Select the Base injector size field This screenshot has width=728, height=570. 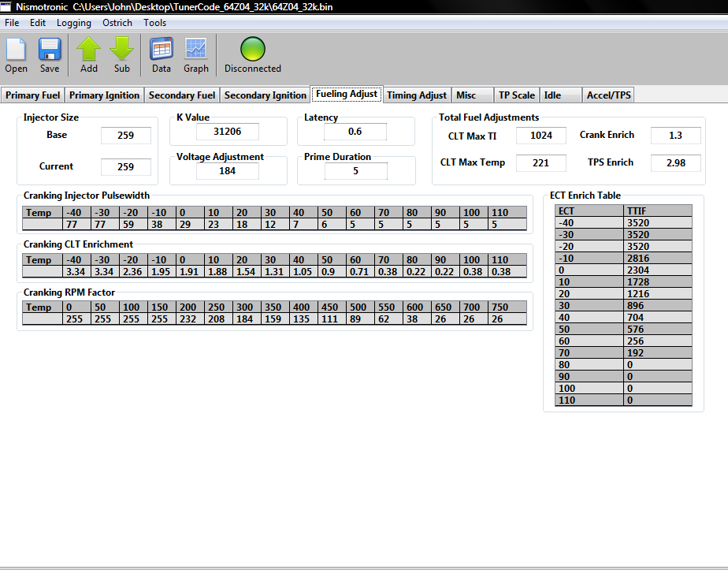pos(126,136)
